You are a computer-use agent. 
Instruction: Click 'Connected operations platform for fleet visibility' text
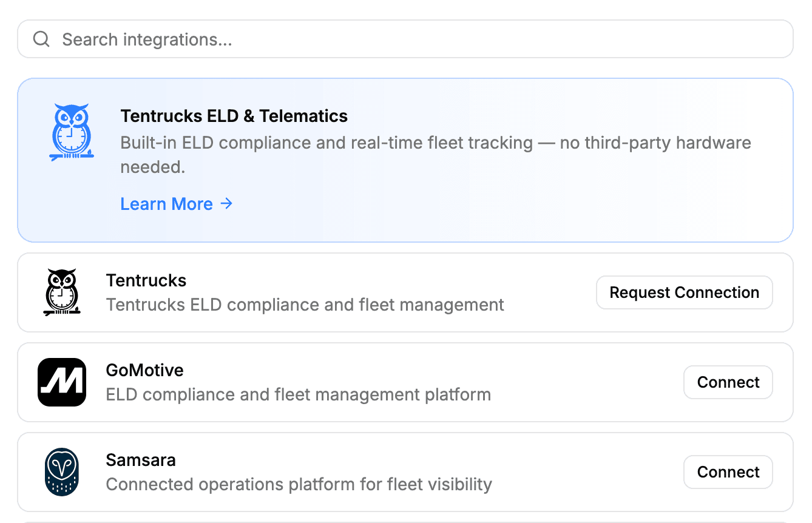tap(299, 484)
